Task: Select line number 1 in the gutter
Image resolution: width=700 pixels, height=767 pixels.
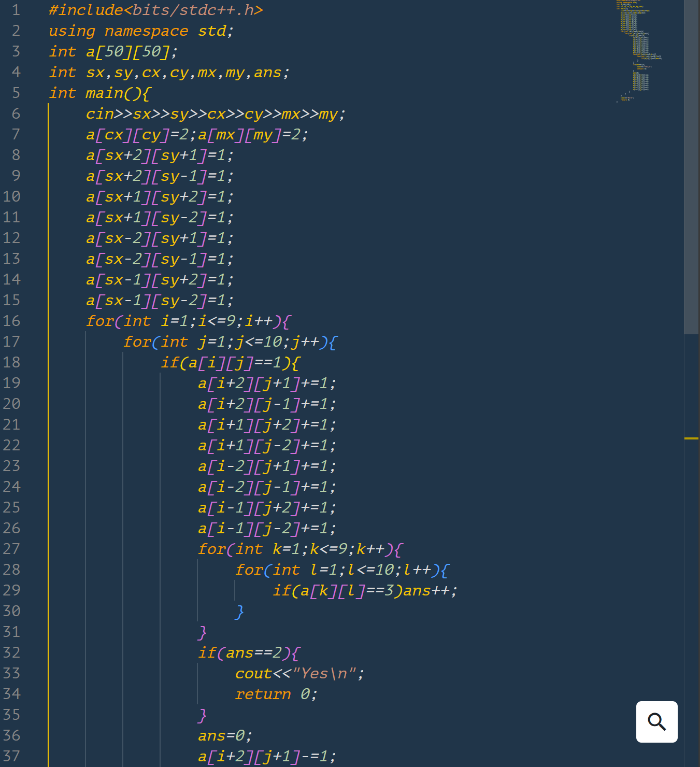Action: tap(16, 10)
